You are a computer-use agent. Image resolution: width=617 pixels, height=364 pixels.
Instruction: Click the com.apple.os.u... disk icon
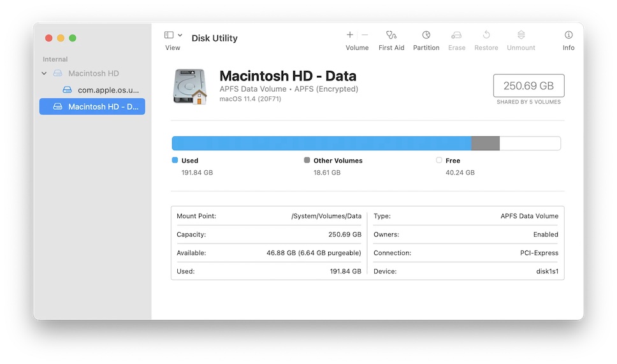(68, 90)
